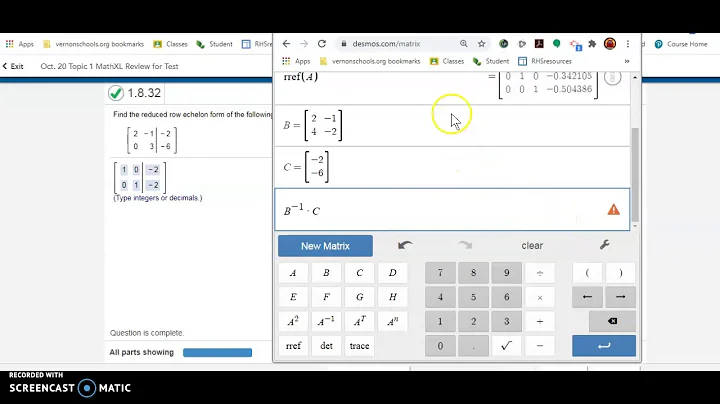Image resolution: width=720 pixels, height=404 pixels.
Task: Click the browser back arrow
Action: (x=287, y=44)
